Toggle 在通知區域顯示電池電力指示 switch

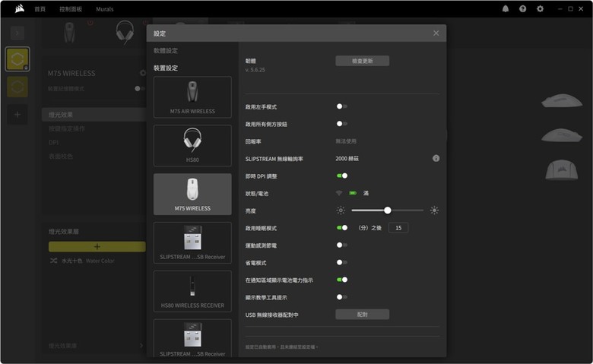pyautogui.click(x=342, y=280)
